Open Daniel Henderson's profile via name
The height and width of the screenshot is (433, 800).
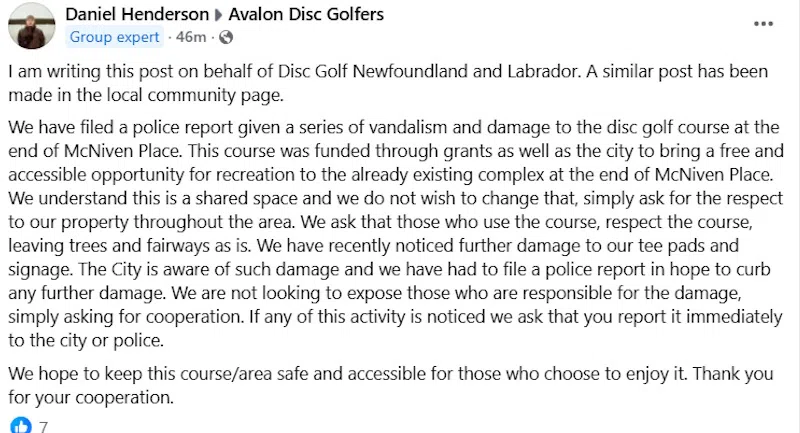click(x=134, y=15)
